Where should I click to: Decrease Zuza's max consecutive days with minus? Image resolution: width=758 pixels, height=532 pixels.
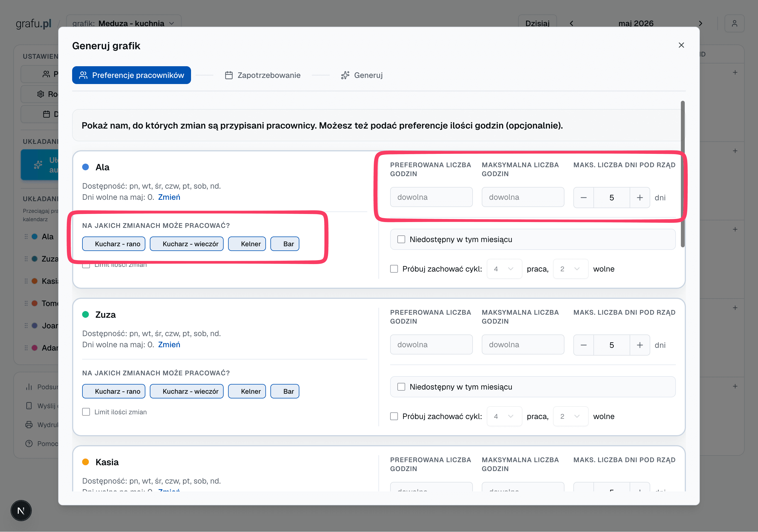pos(583,345)
